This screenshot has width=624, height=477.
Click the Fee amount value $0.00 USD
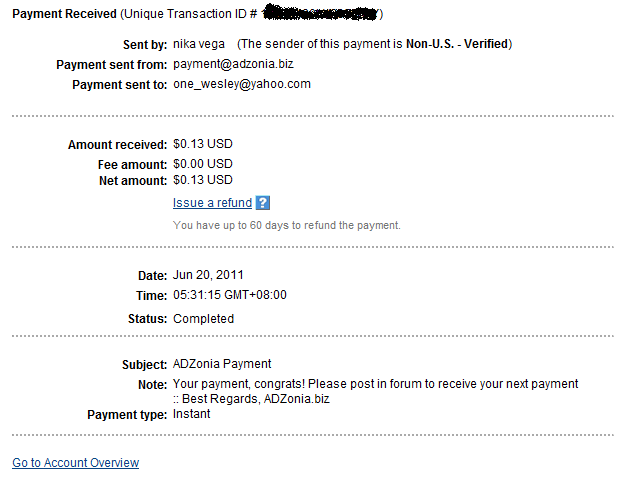(x=203, y=164)
